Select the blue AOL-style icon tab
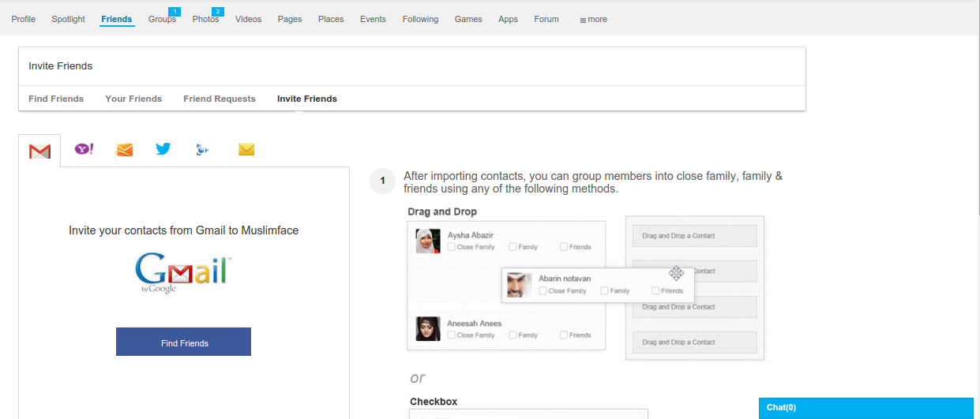Image resolution: width=980 pixels, height=419 pixels. [x=202, y=149]
